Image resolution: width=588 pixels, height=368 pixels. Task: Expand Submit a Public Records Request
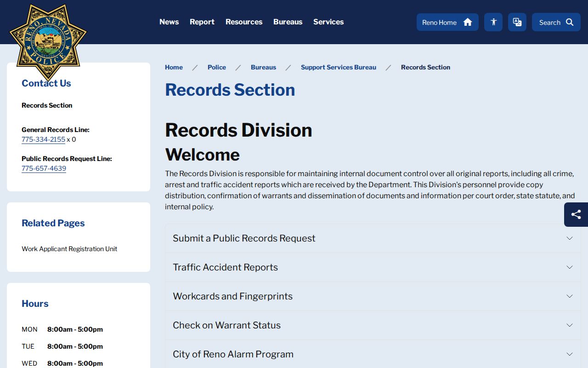(x=373, y=238)
